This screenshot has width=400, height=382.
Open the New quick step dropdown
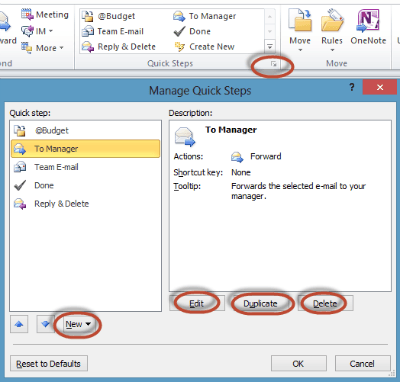click(78, 324)
